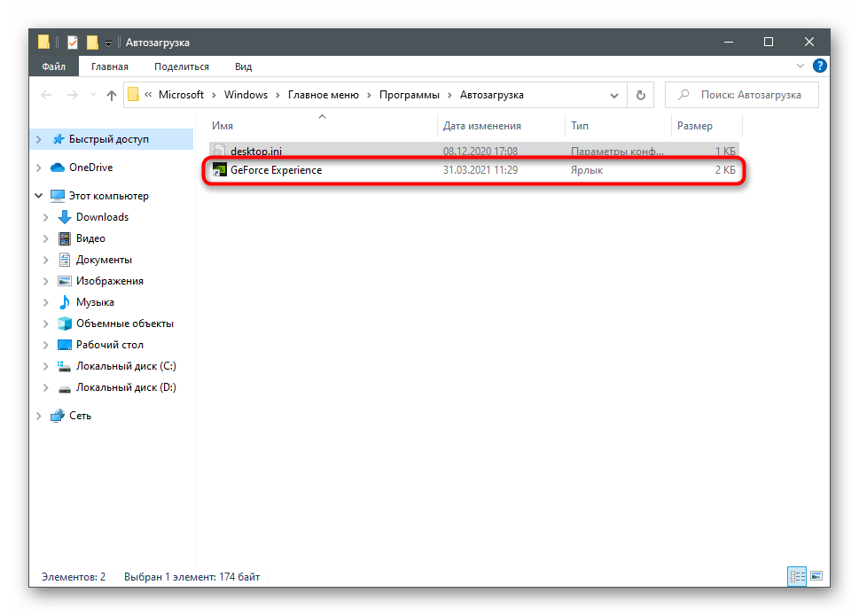Click the refresh button in address bar
Image resolution: width=859 pixels, height=616 pixels.
[x=640, y=95]
